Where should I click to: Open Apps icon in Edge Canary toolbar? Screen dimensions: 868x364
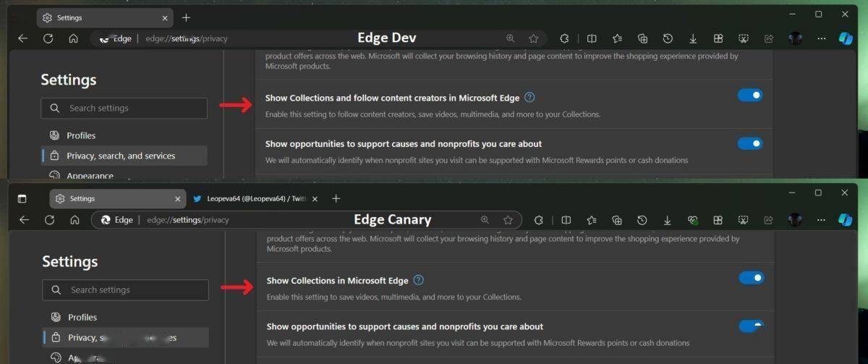pos(718,219)
